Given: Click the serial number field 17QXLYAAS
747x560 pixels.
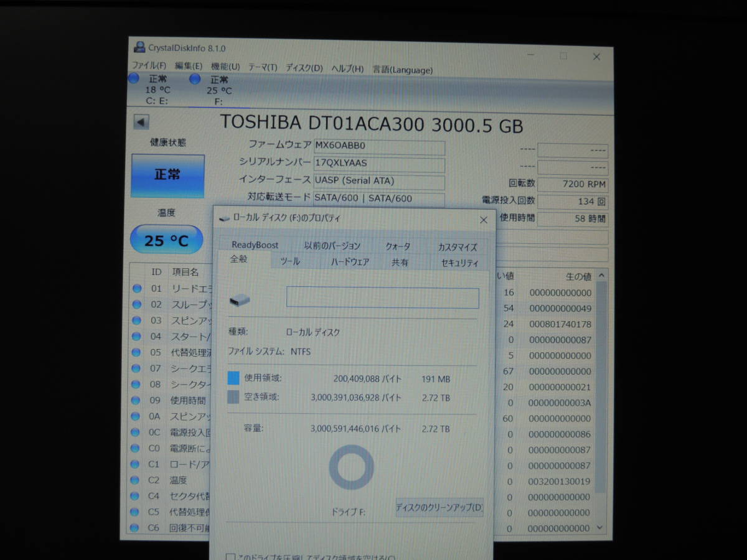Looking at the screenshot, I should pos(379,164).
